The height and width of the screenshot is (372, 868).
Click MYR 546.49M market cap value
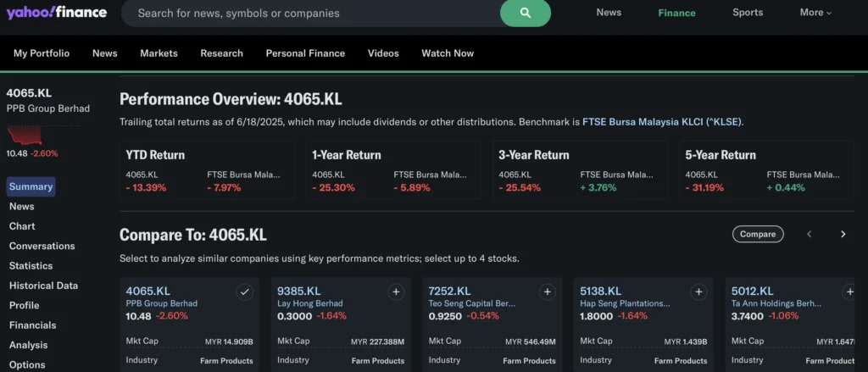[x=531, y=341]
